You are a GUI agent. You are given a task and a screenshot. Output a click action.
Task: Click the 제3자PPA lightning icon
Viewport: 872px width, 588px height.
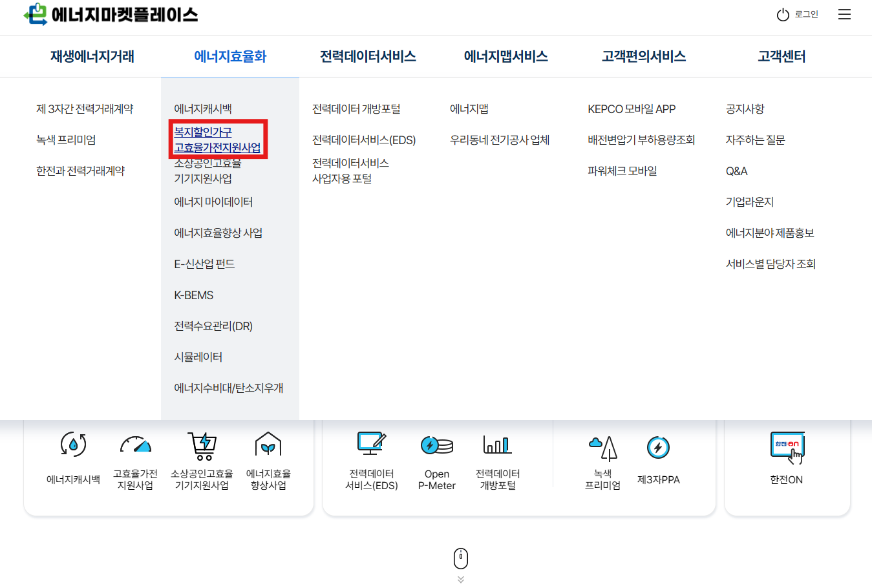[x=659, y=447]
